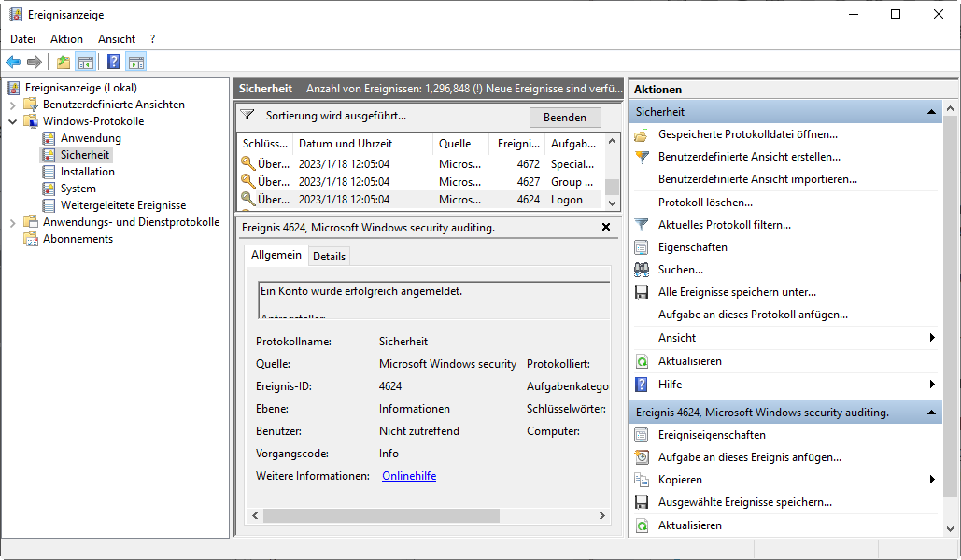Click the green Aktualisieren icon under Sicherheit
The width and height of the screenshot is (961, 560).
642,361
